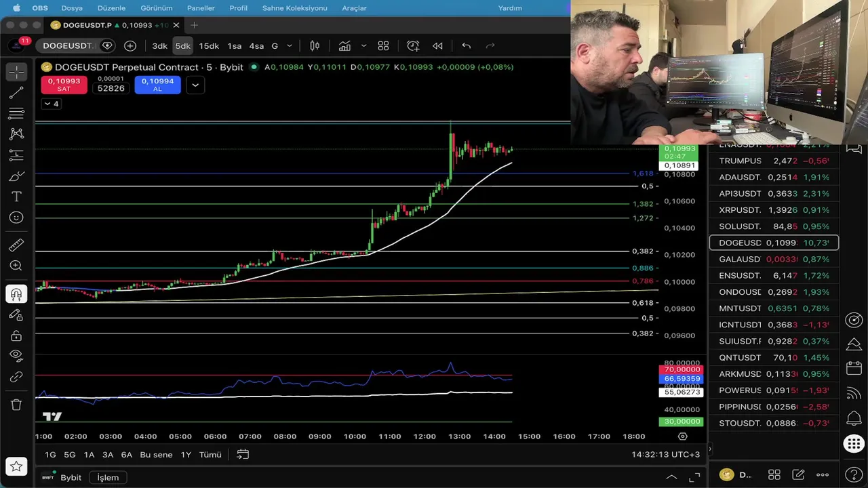Viewport: 868px width, 488px height.
Task: Expand the timeframe list chevron
Action: [x=290, y=46]
